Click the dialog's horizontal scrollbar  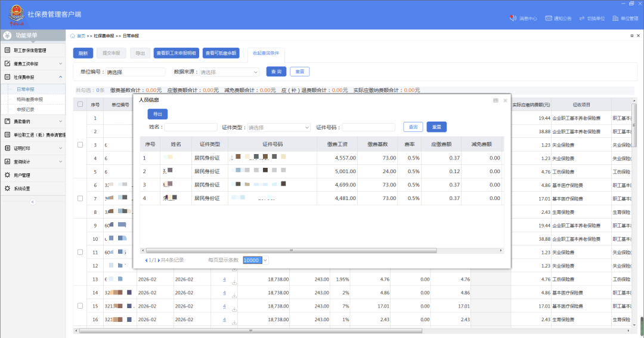tap(291, 250)
